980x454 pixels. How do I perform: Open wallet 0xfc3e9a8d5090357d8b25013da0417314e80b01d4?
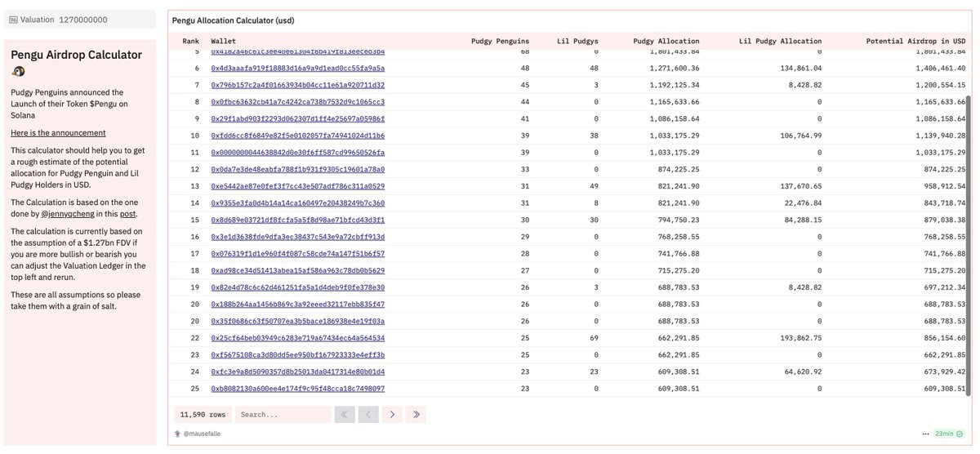pos(297,372)
